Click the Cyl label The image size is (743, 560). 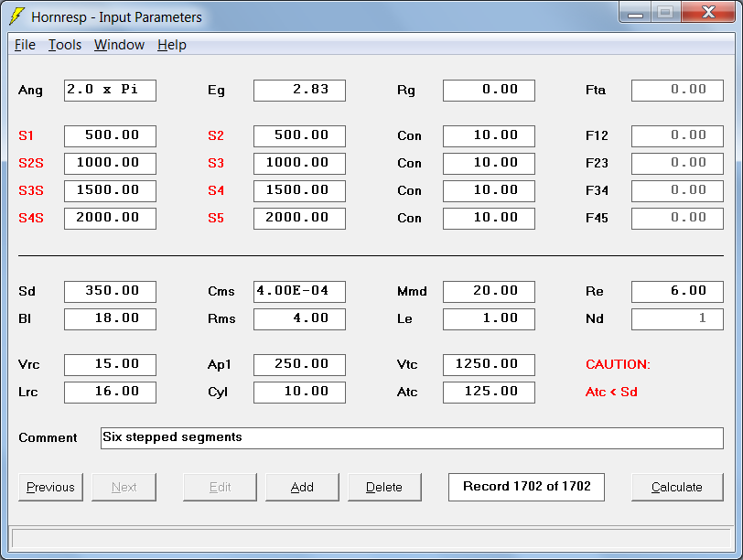pos(218,393)
